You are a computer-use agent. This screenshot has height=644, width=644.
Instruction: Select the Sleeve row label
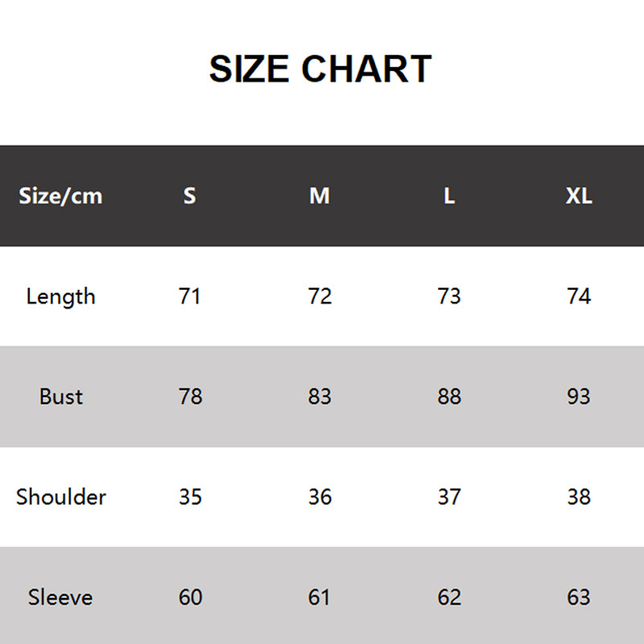60,597
